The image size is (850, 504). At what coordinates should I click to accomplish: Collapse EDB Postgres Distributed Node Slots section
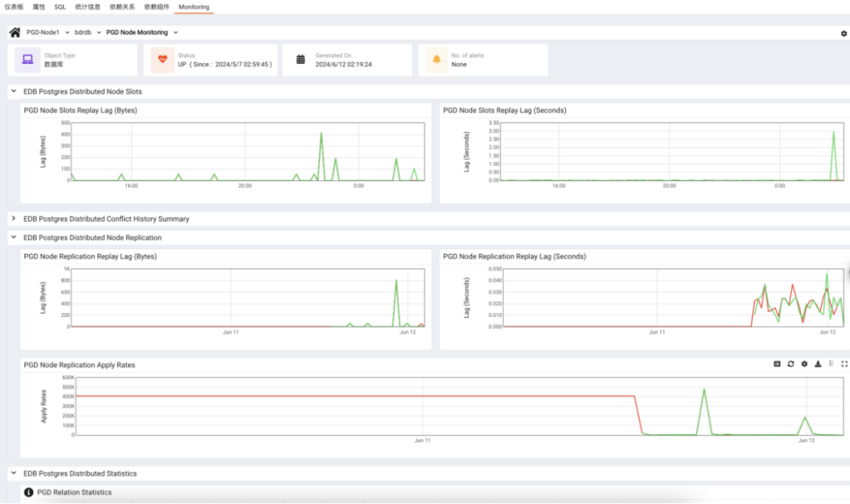[x=13, y=91]
